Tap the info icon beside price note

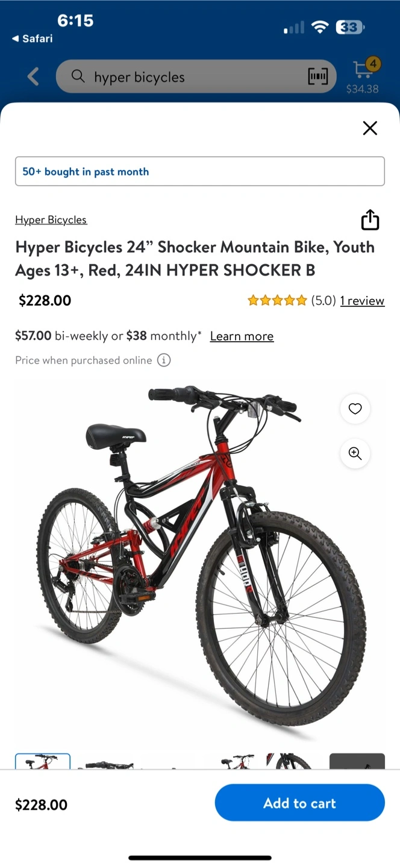click(164, 360)
